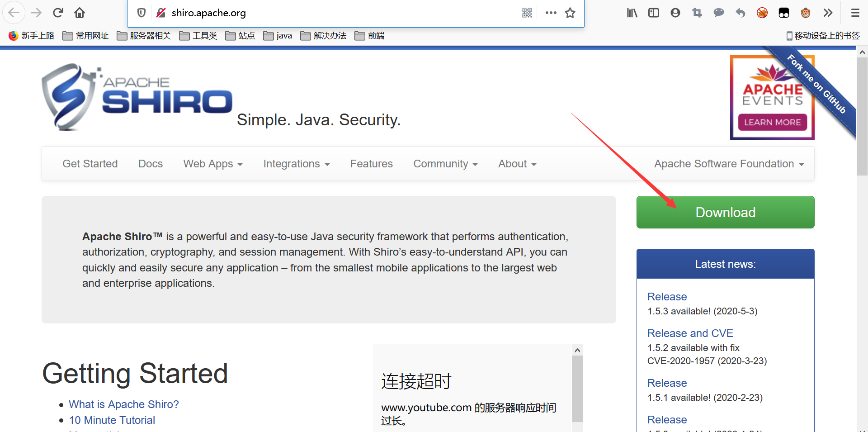Viewport: 868px width, 432px height.
Task: Click LEARN MORE on Apache Events
Action: [x=772, y=122]
